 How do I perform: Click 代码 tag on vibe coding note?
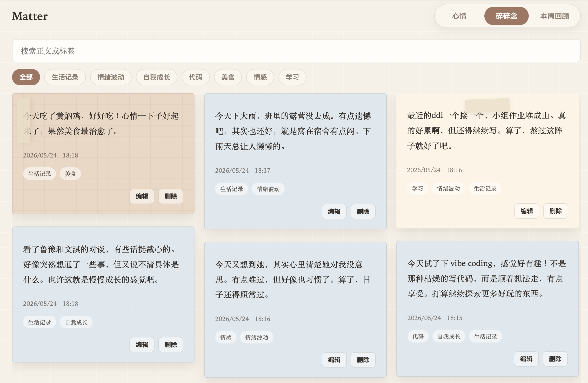click(x=418, y=336)
